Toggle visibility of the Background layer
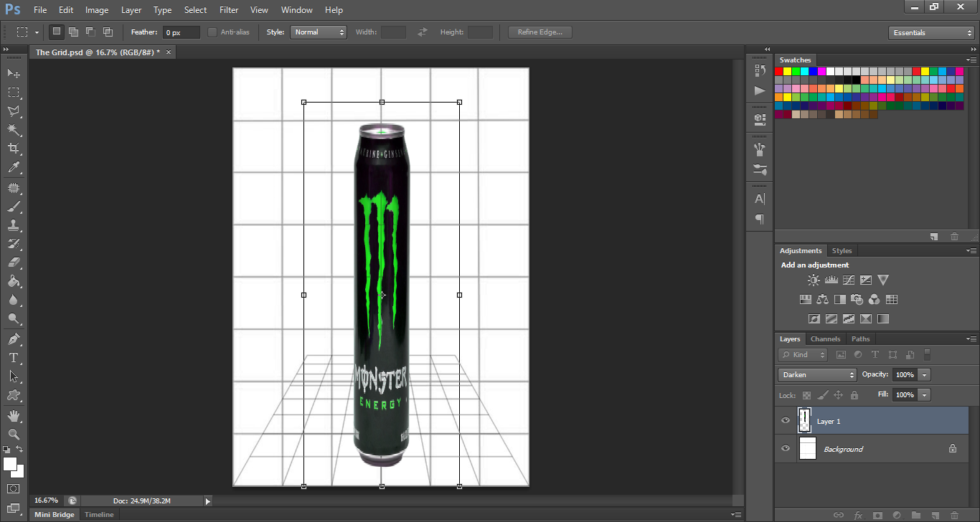This screenshot has width=980, height=522. (x=786, y=449)
